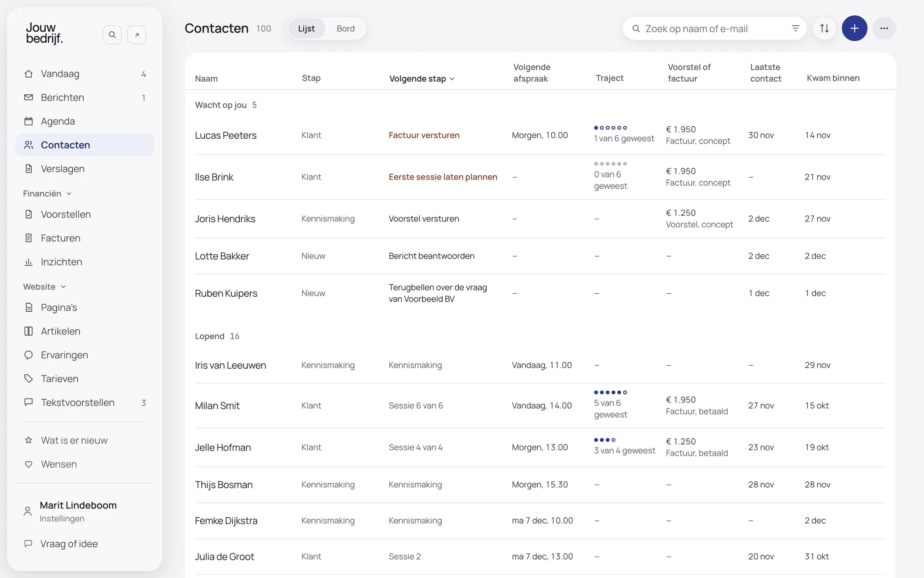Screen dimensions: 924x578
Task: Go to Contacten in the sidebar
Action: 85,145
